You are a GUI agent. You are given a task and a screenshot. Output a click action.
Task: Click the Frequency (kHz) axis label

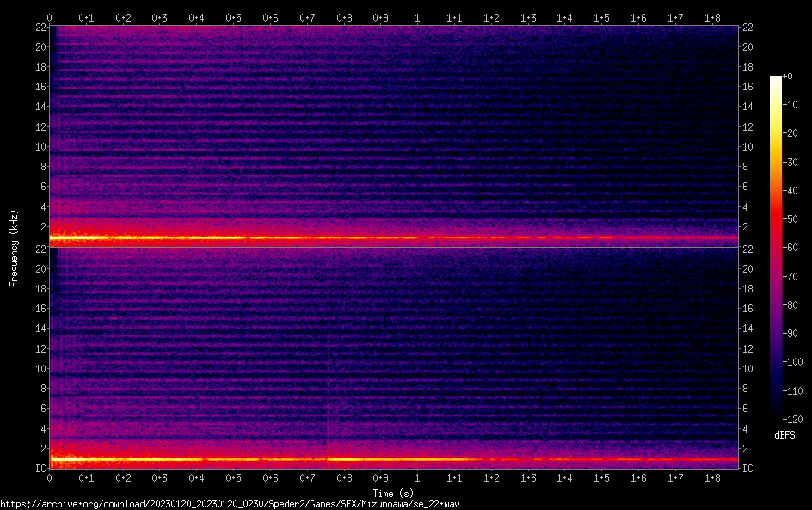[x=14, y=248]
